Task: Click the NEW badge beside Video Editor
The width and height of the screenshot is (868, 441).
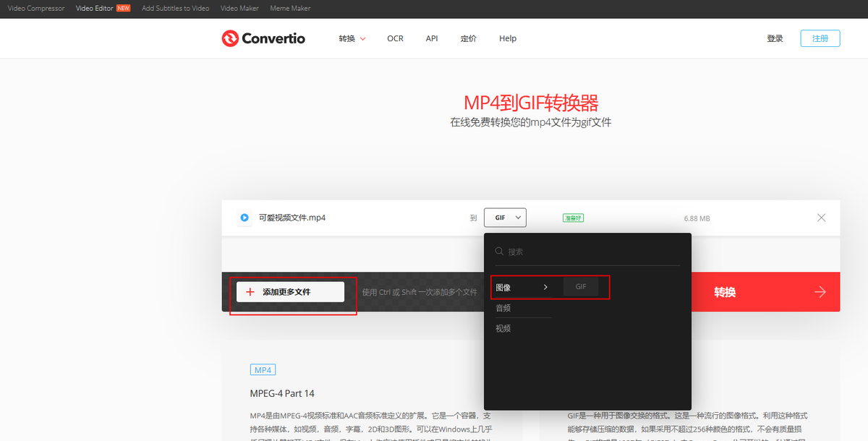Action: [x=123, y=9]
